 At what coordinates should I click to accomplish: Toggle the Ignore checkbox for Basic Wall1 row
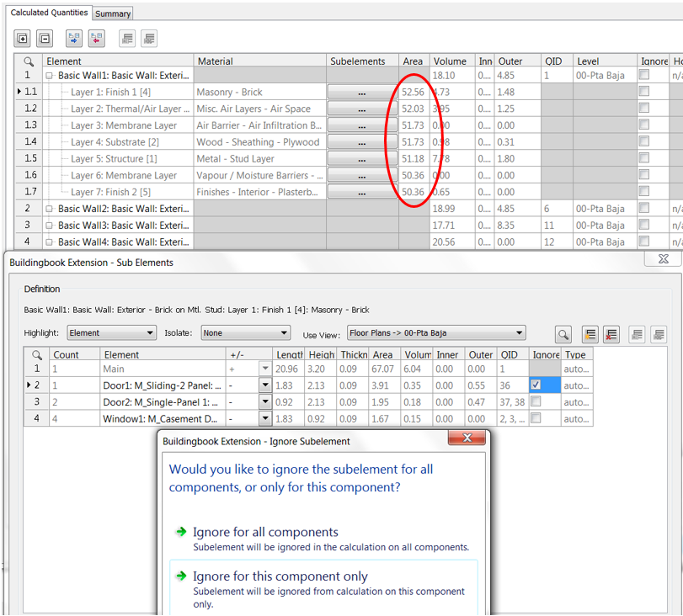click(x=644, y=75)
